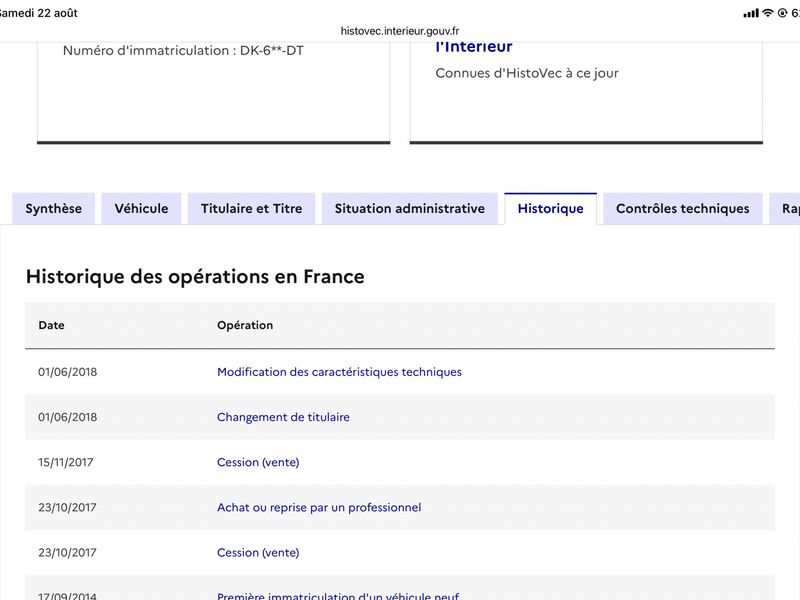Click the Changement de titulaire entry

coord(283,417)
